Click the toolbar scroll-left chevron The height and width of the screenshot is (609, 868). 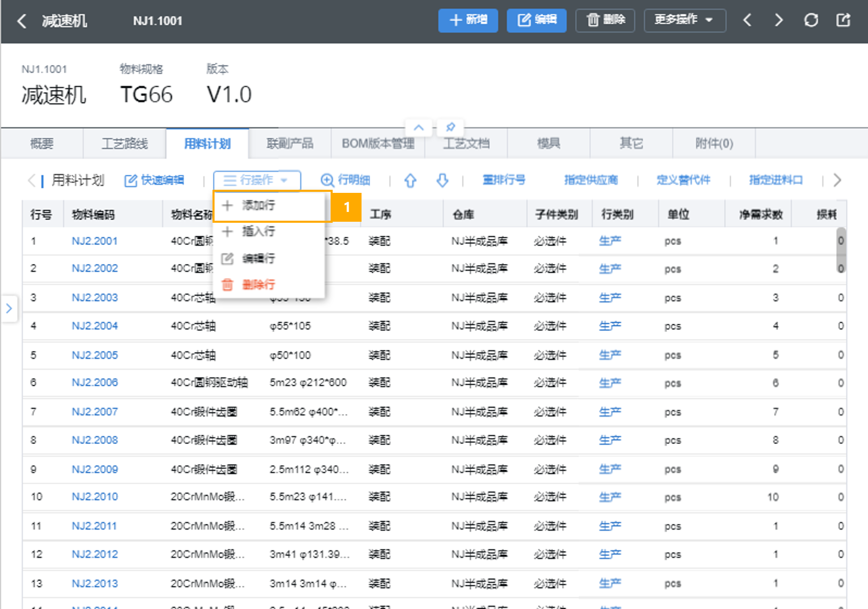[31, 180]
